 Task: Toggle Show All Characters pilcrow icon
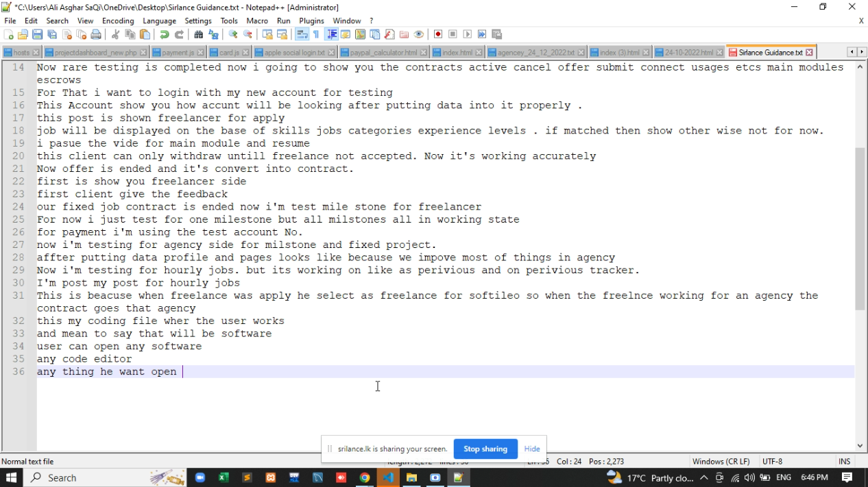pos(316,35)
